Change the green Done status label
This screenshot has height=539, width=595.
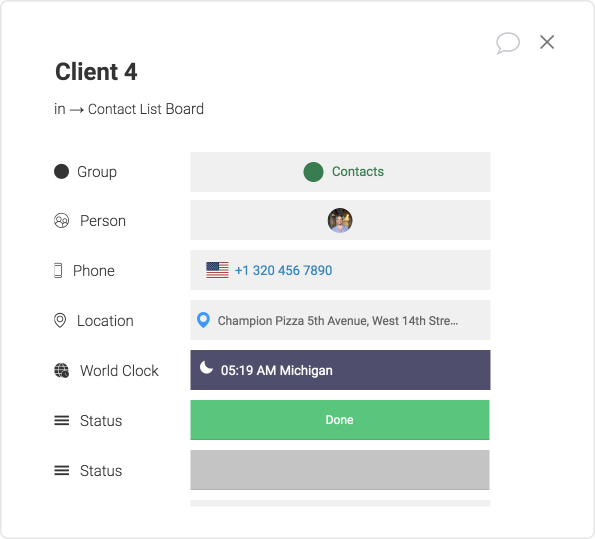click(340, 420)
